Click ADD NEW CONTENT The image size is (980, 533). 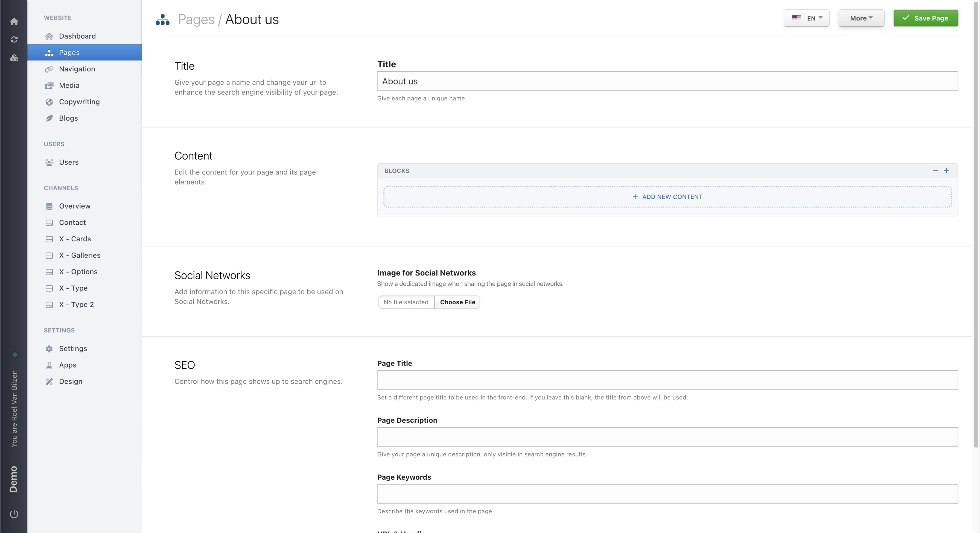[x=668, y=197]
